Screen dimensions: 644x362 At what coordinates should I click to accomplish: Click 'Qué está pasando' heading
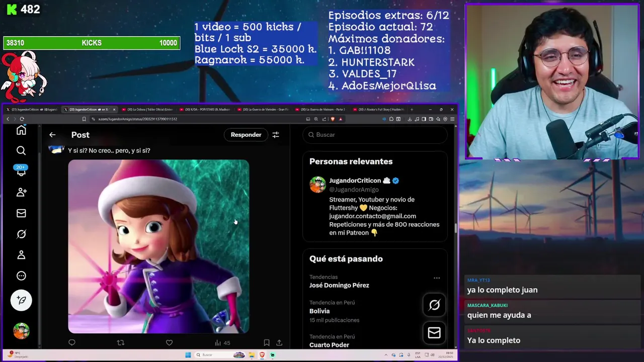[346, 259]
